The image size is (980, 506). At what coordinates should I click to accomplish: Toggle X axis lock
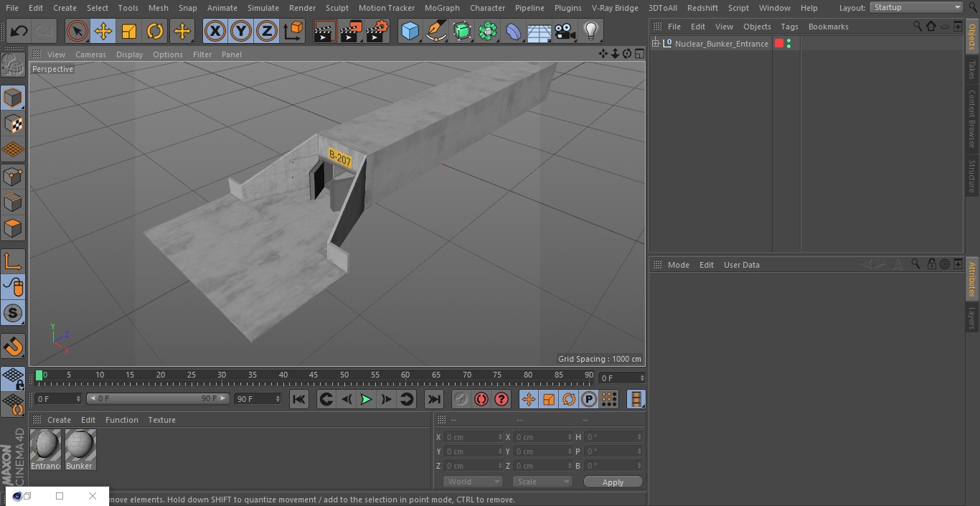pos(215,31)
